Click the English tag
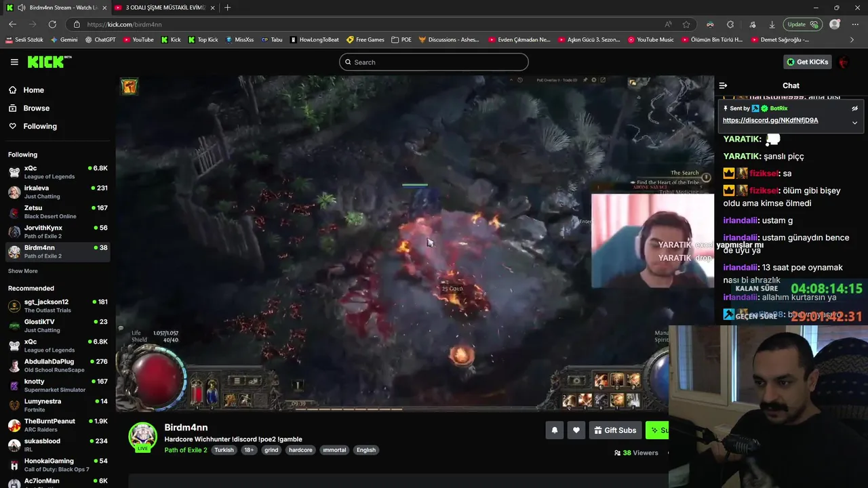This screenshot has height=488, width=868. click(x=366, y=450)
